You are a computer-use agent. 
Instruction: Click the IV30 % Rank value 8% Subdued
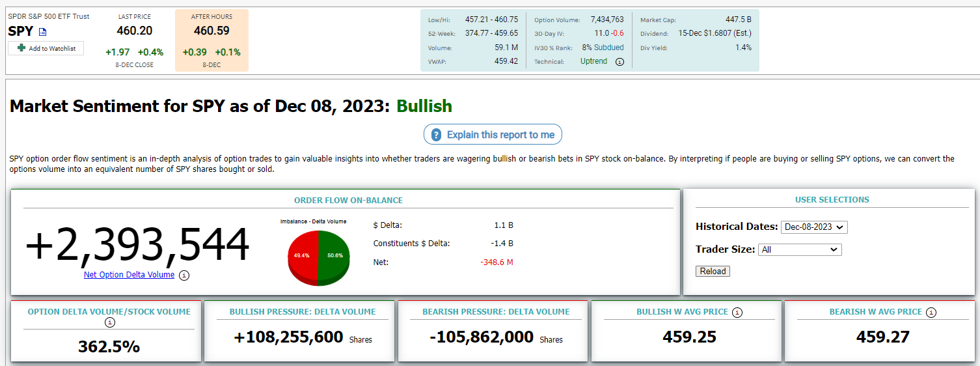(x=603, y=48)
